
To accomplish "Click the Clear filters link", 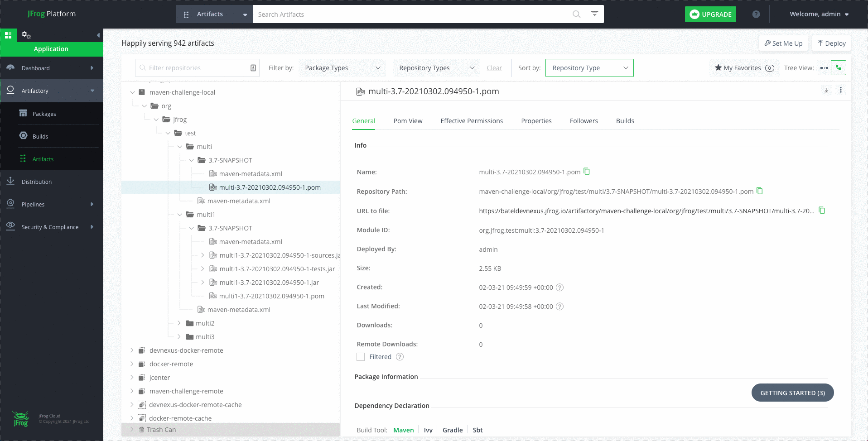I will coord(494,68).
